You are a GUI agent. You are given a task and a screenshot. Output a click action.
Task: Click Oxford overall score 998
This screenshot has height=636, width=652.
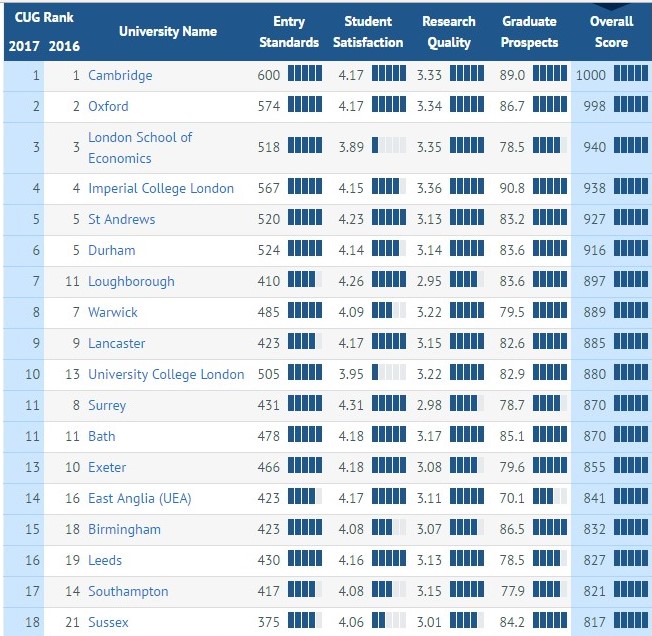594,106
